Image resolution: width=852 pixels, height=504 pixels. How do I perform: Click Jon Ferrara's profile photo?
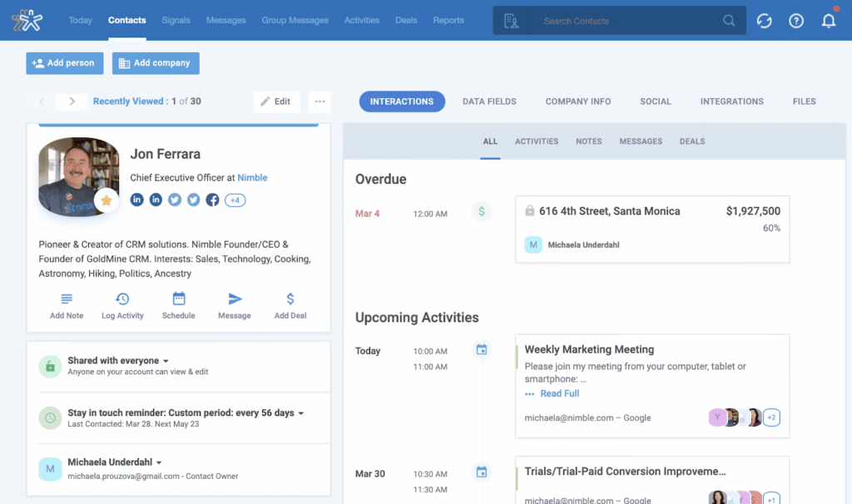point(79,176)
